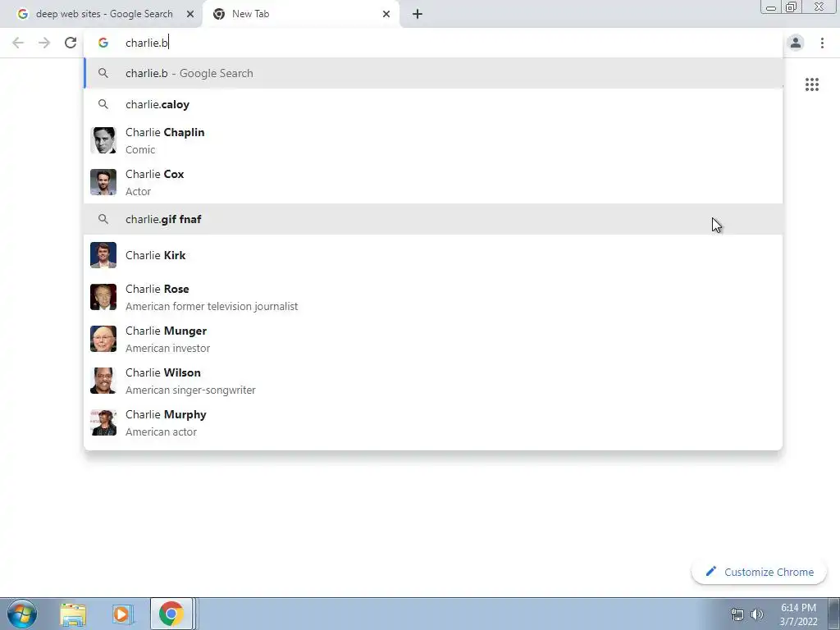This screenshot has width=840, height=630.
Task: Click search icon beside 'charlie.gif fnaf'
Action: pyautogui.click(x=103, y=218)
